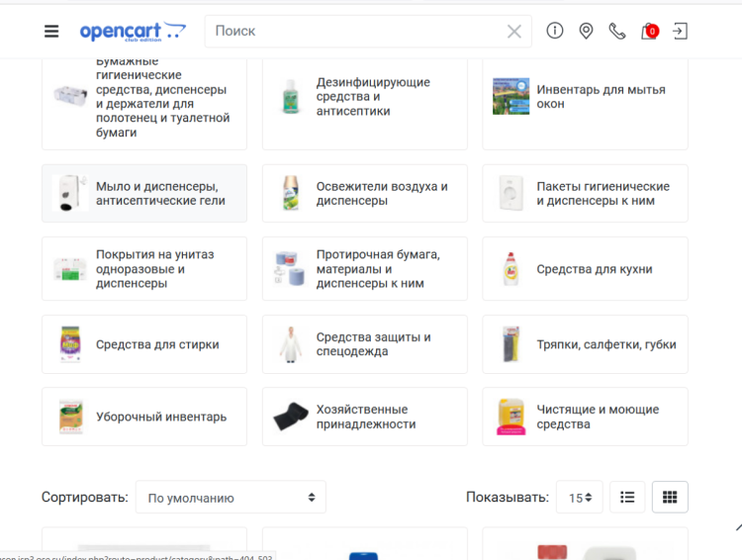Image resolution: width=742 pixels, height=560 pixels.
Task: Open category Чистящие и моющие средства
Action: (585, 417)
